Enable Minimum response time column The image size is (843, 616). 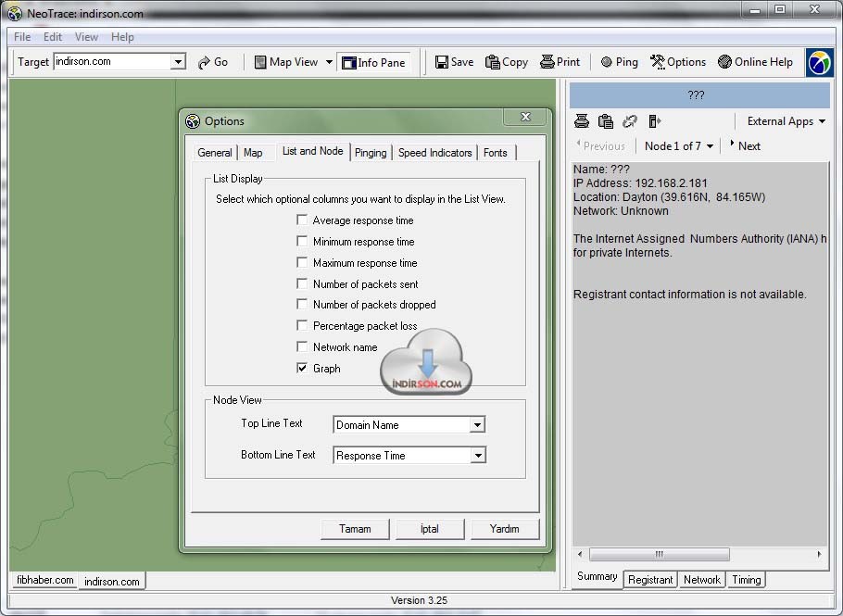(x=302, y=242)
